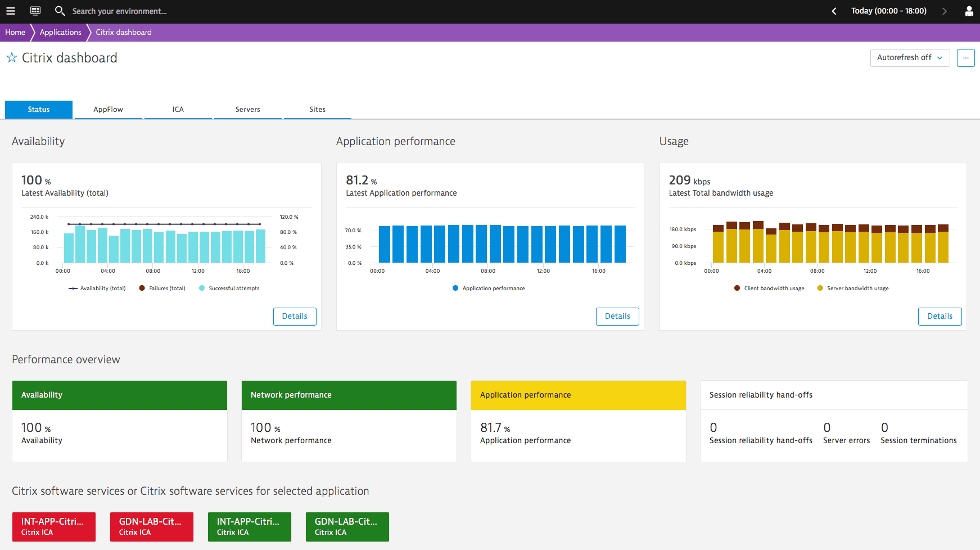Image resolution: width=980 pixels, height=550 pixels.
Task: Toggle Availability (total) legend series
Action: click(x=97, y=288)
